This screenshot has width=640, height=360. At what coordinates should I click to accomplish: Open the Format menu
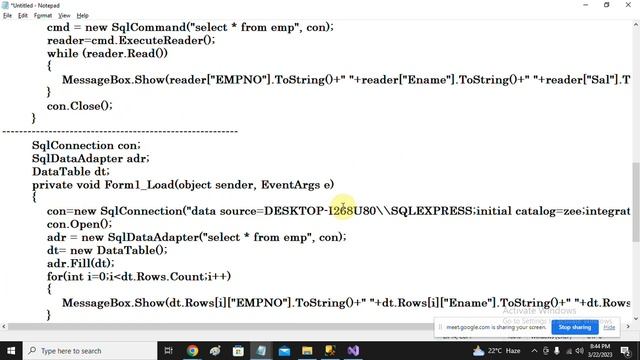click(x=43, y=16)
